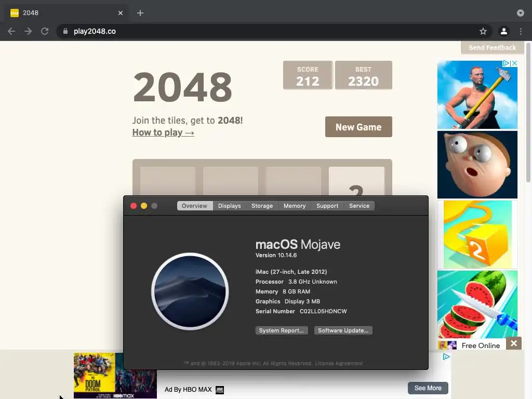Open the Chrome three-dot menu
Image resolution: width=532 pixels, height=399 pixels.
point(521,31)
